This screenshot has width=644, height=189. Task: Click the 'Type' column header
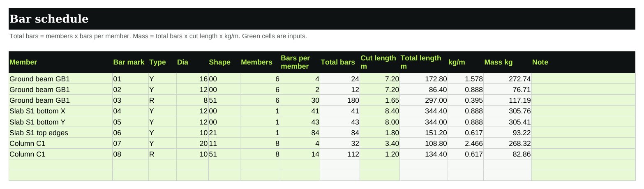tap(163, 62)
